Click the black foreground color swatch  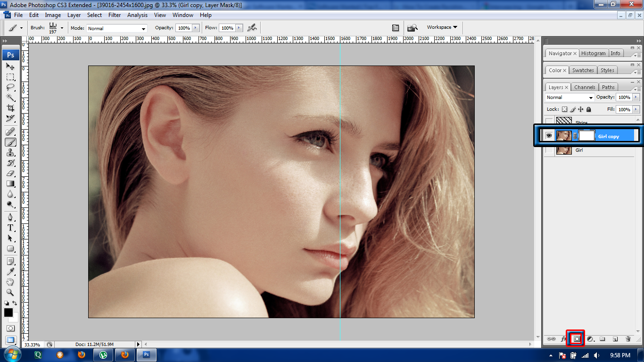pyautogui.click(x=8, y=313)
